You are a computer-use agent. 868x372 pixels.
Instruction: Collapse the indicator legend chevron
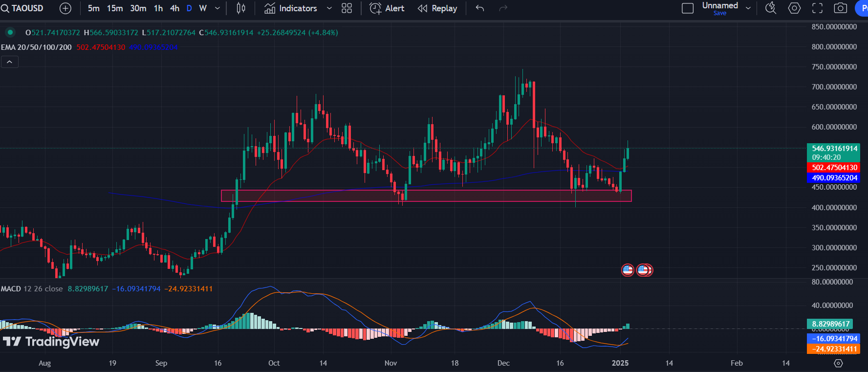click(10, 62)
